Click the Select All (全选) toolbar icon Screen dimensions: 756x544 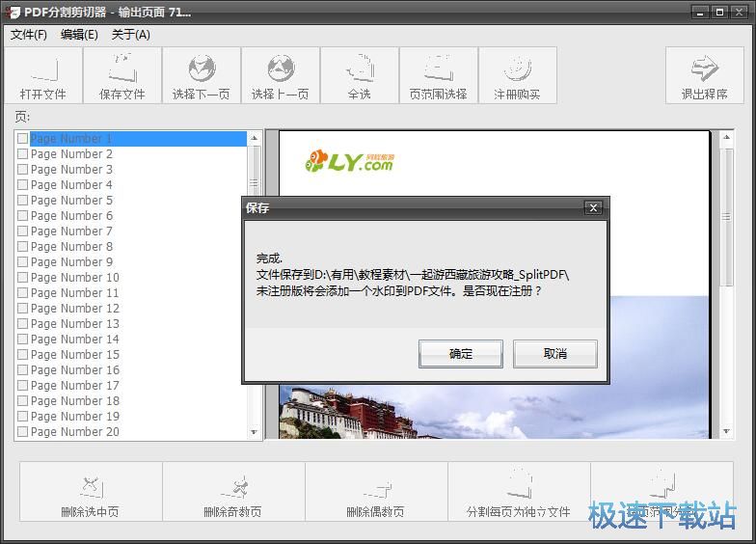pos(360,75)
